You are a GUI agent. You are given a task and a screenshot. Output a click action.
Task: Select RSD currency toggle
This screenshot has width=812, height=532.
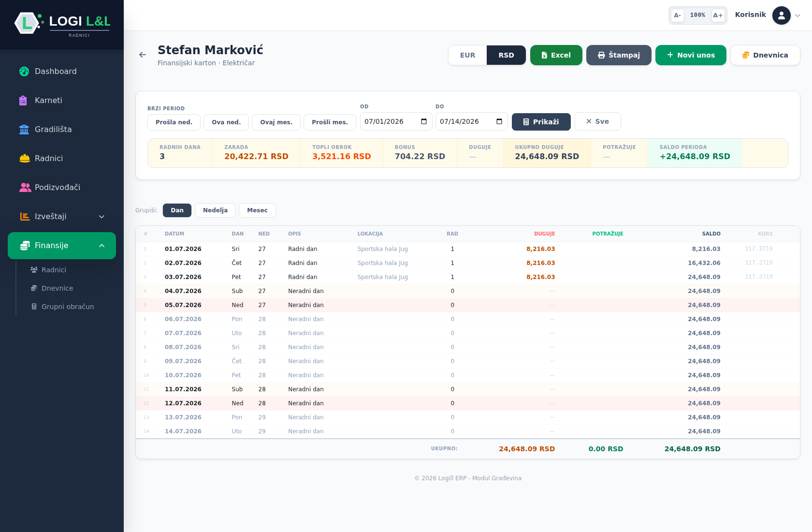(x=506, y=55)
